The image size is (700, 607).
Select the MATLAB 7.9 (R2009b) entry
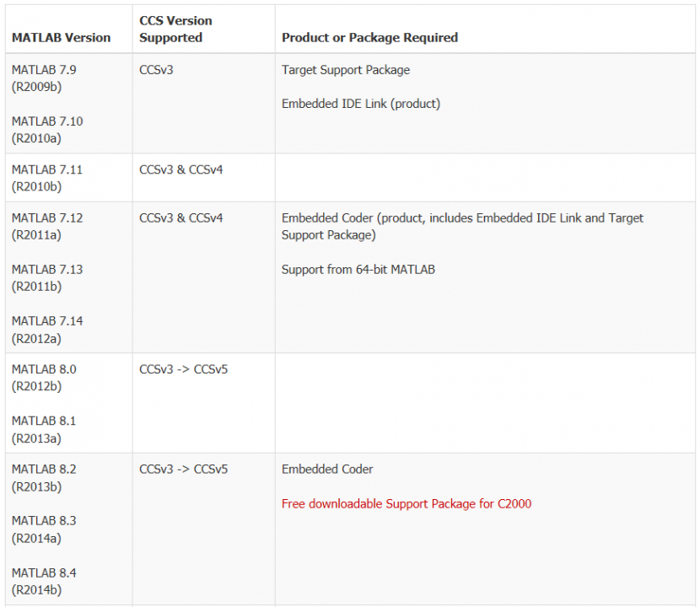tap(44, 78)
